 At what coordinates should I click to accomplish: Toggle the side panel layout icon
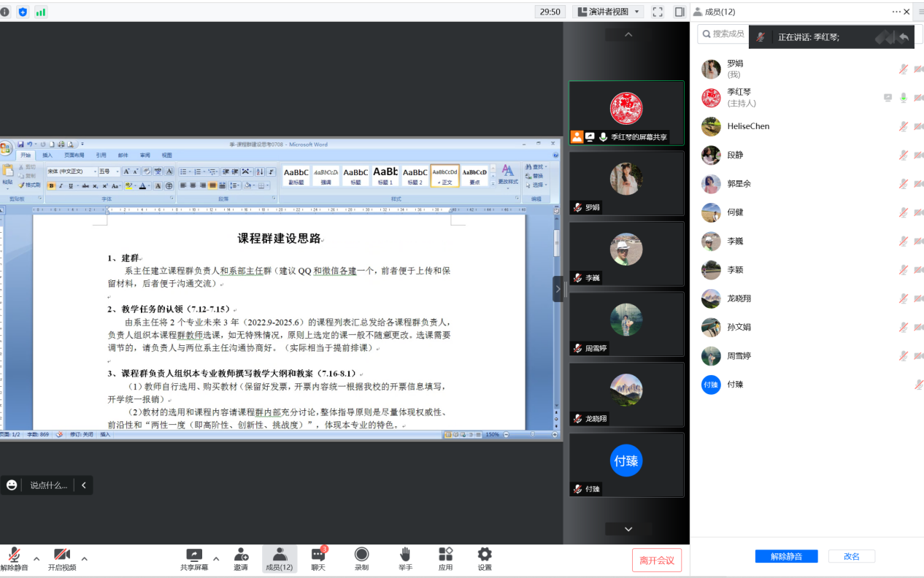tap(679, 12)
